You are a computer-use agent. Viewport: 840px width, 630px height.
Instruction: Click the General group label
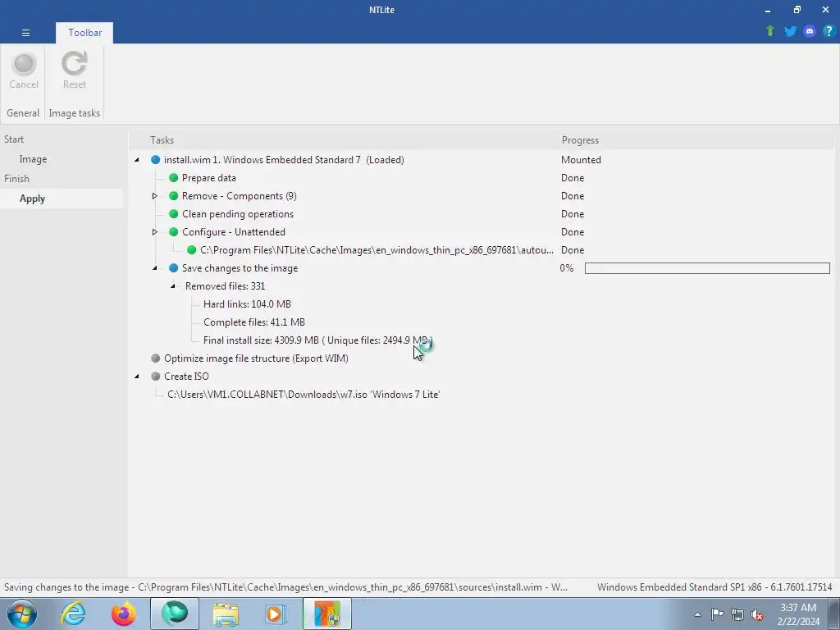pos(23,113)
